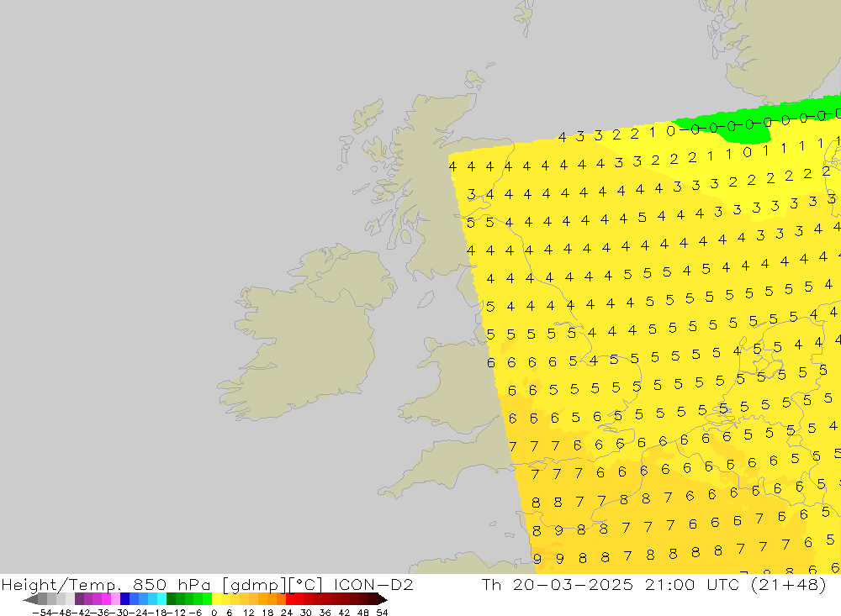
Task: Click the '-54' legend scale value
Action: (42, 613)
